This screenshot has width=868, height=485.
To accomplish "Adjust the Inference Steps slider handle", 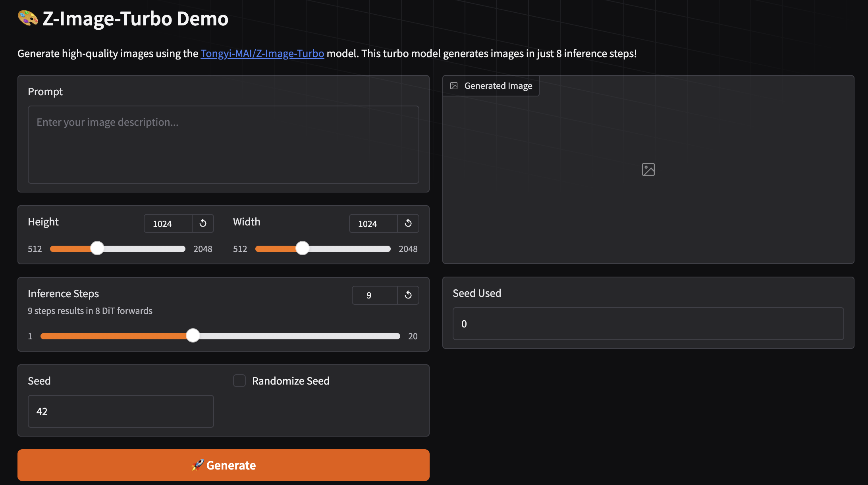I will [x=193, y=335].
